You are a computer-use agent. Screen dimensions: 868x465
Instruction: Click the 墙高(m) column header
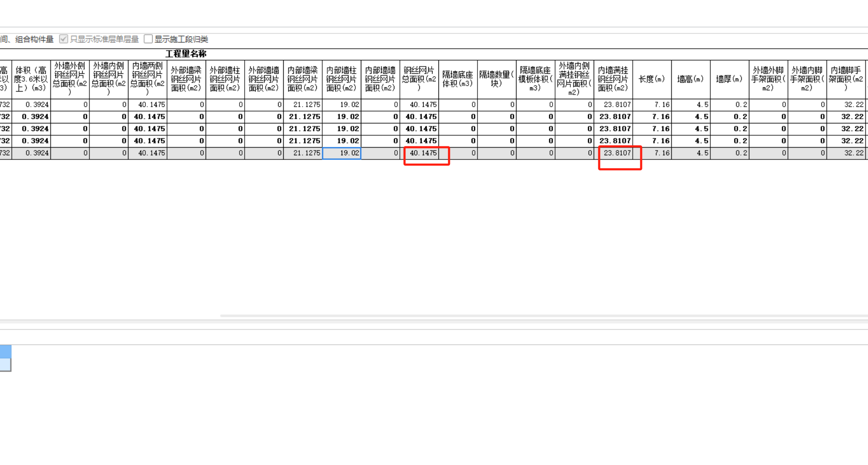coord(691,79)
